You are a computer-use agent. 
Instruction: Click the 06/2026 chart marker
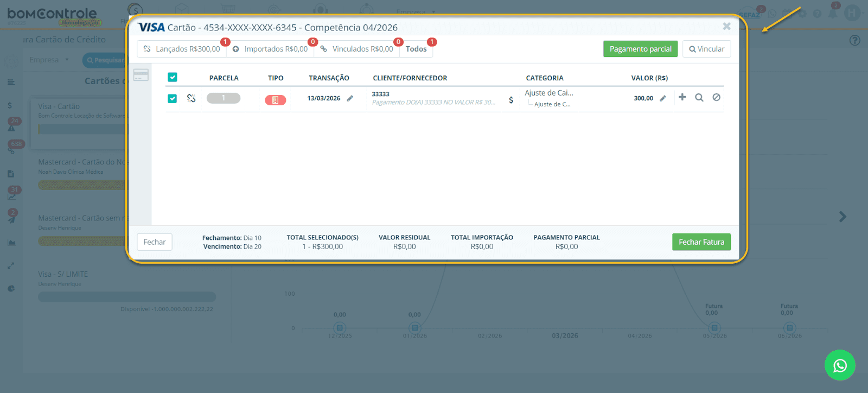790,328
